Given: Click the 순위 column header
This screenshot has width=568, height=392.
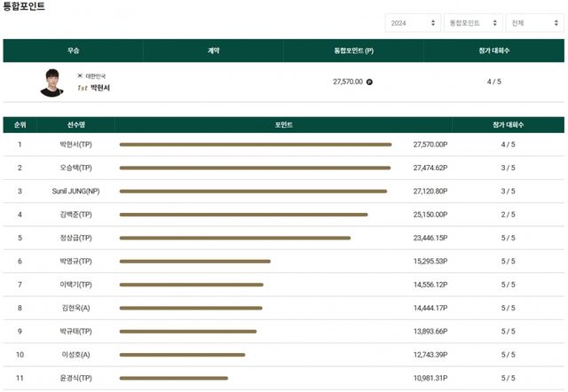Looking at the screenshot, I should click(x=20, y=125).
